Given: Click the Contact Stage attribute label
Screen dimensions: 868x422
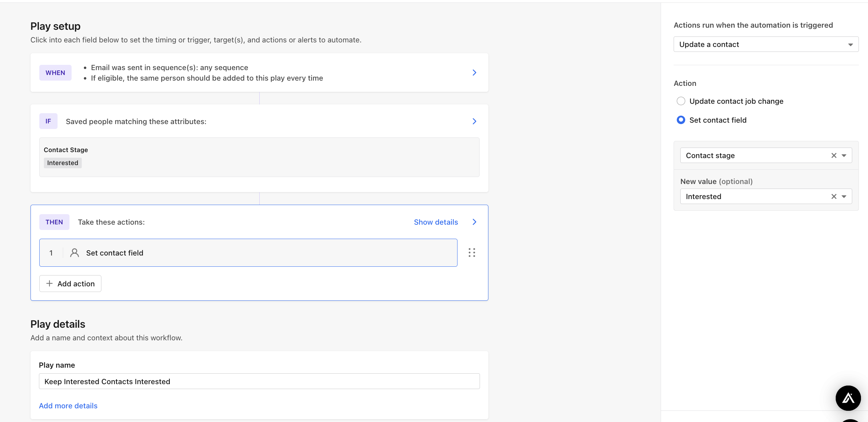Looking at the screenshot, I should click(66, 150).
